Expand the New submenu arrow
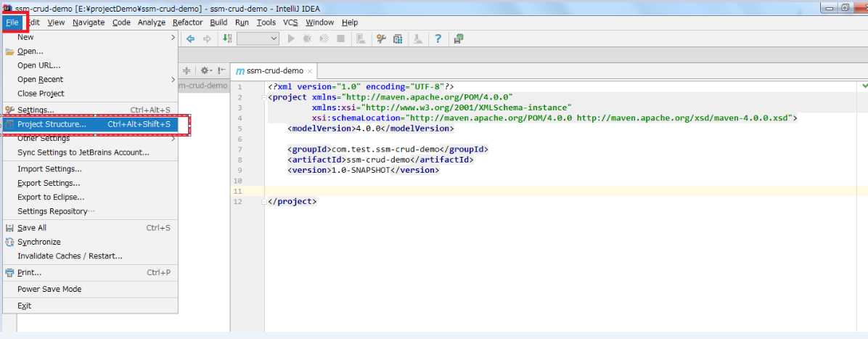 point(173,37)
